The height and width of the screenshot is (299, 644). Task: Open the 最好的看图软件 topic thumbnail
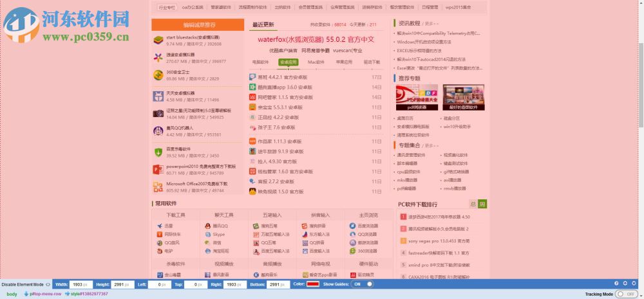[x=463, y=97]
